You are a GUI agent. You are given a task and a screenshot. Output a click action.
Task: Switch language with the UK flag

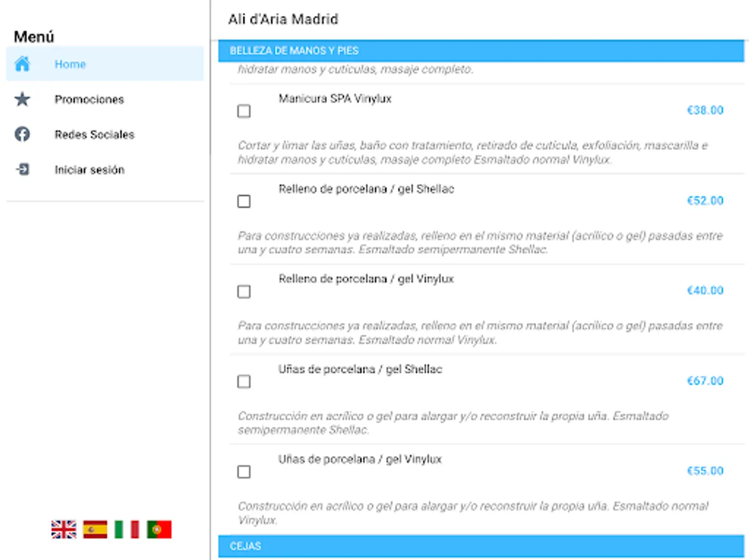pos(64,530)
